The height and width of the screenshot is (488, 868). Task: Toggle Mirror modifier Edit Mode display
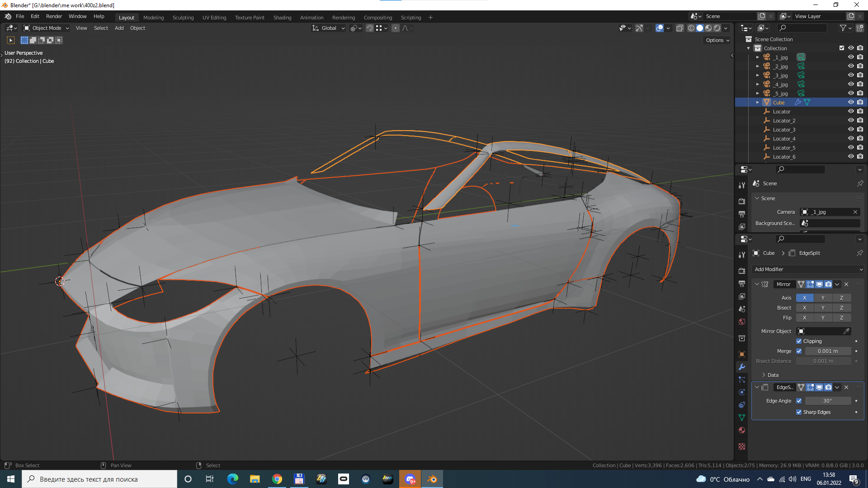pos(810,284)
